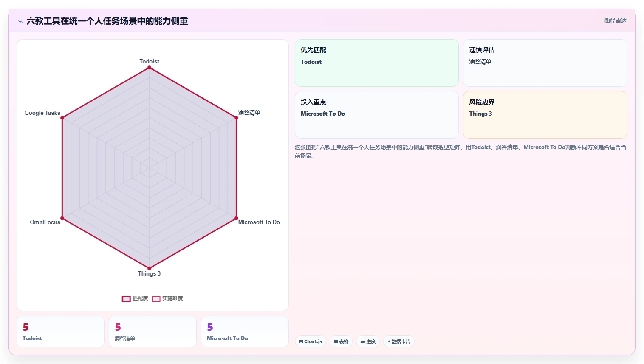Viewport: 644px width, 364px height.
Task: Toggle the 匹配度 legend swatch
Action: tap(126, 299)
